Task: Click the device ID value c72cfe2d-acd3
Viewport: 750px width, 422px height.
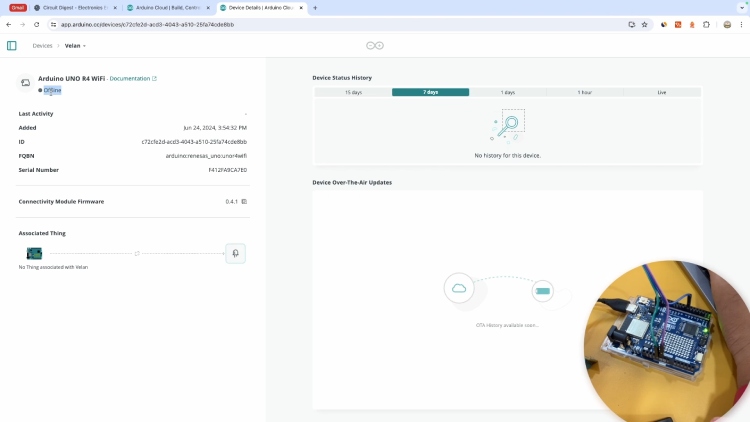Action: click(194, 142)
